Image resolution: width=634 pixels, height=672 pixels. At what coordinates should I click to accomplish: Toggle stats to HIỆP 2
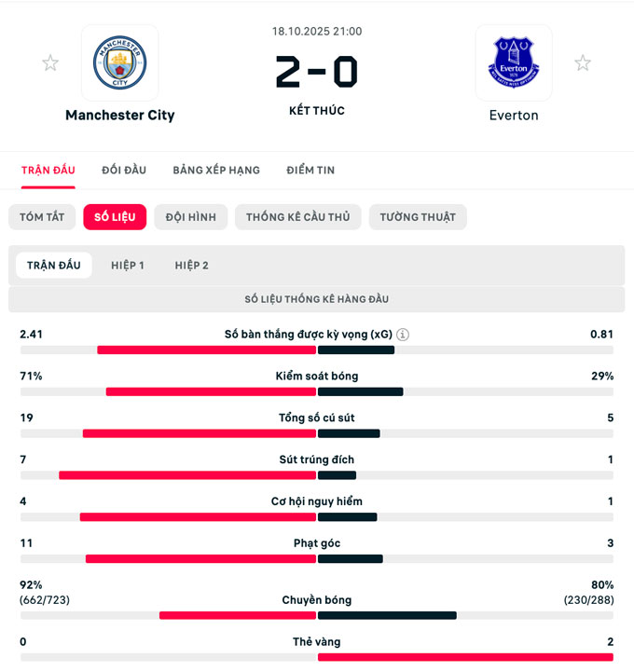pyautogui.click(x=192, y=266)
